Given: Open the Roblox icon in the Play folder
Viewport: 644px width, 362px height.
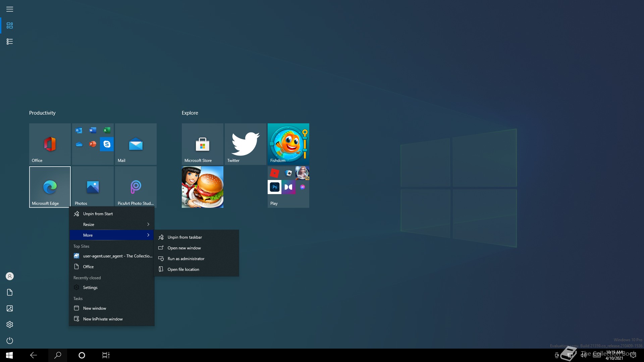Looking at the screenshot, I should coord(274,173).
